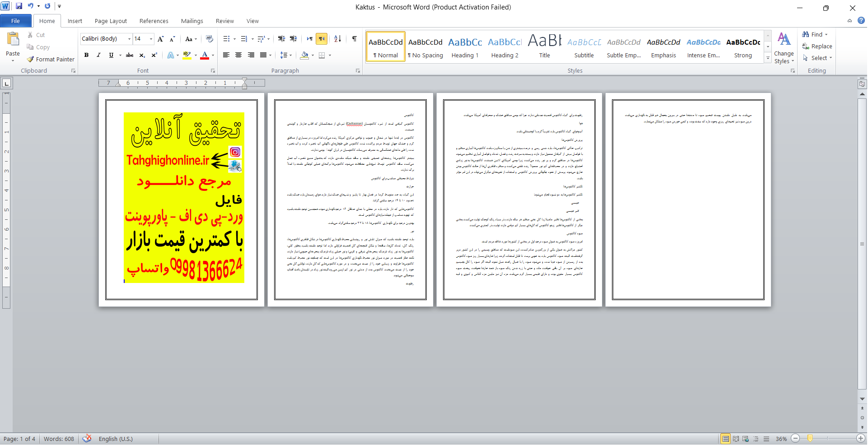
Task: Apply the Intense Emphasis style
Action: (704, 46)
